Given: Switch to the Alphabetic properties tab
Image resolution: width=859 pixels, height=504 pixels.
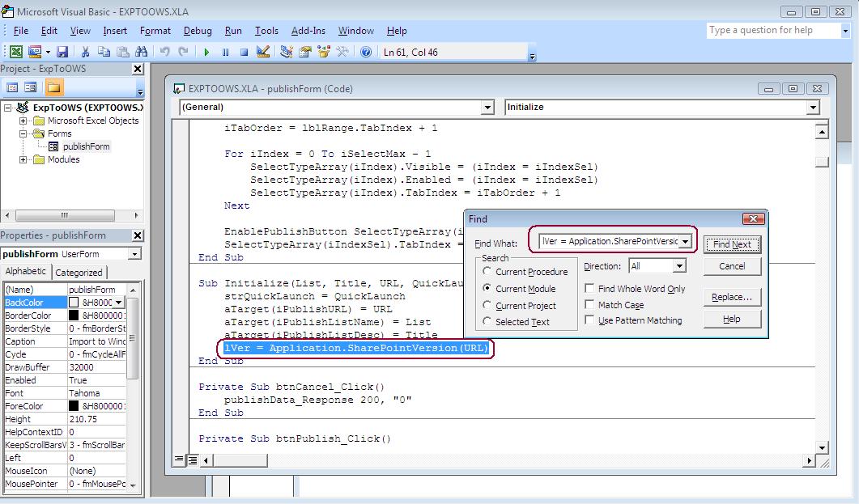Looking at the screenshot, I should tap(26, 272).
